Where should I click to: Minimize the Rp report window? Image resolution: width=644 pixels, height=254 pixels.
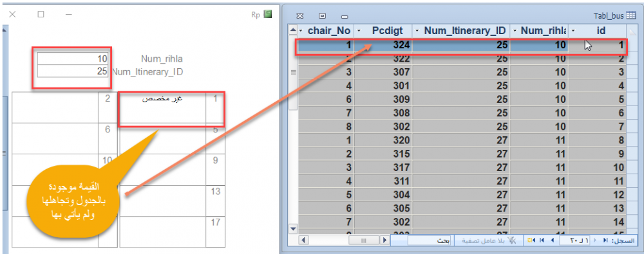(69, 14)
